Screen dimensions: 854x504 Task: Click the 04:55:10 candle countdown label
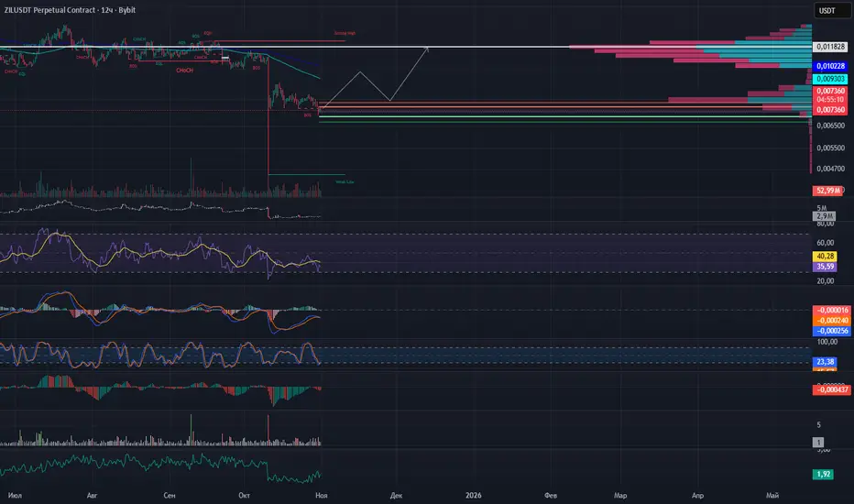[830, 100]
